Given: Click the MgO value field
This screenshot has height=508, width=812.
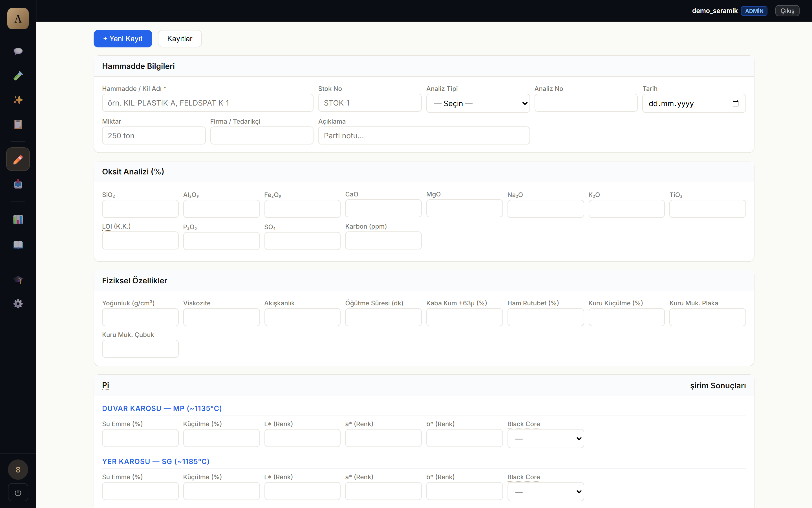Looking at the screenshot, I should 464,208.
